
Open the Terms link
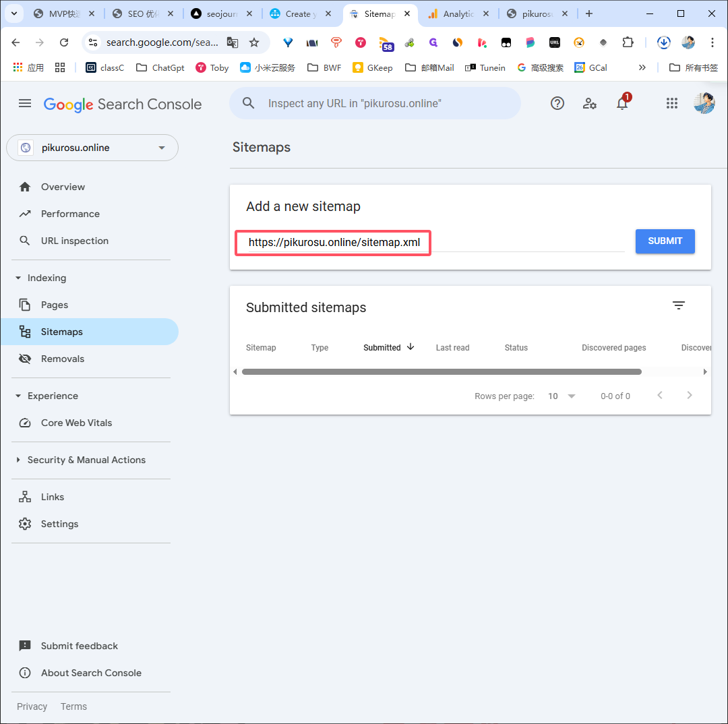[73, 706]
